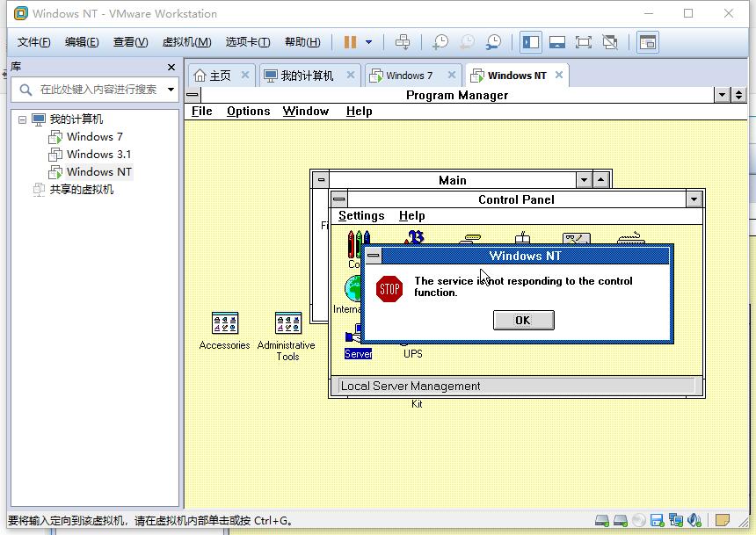Click the first hard disk status icon

point(602,521)
